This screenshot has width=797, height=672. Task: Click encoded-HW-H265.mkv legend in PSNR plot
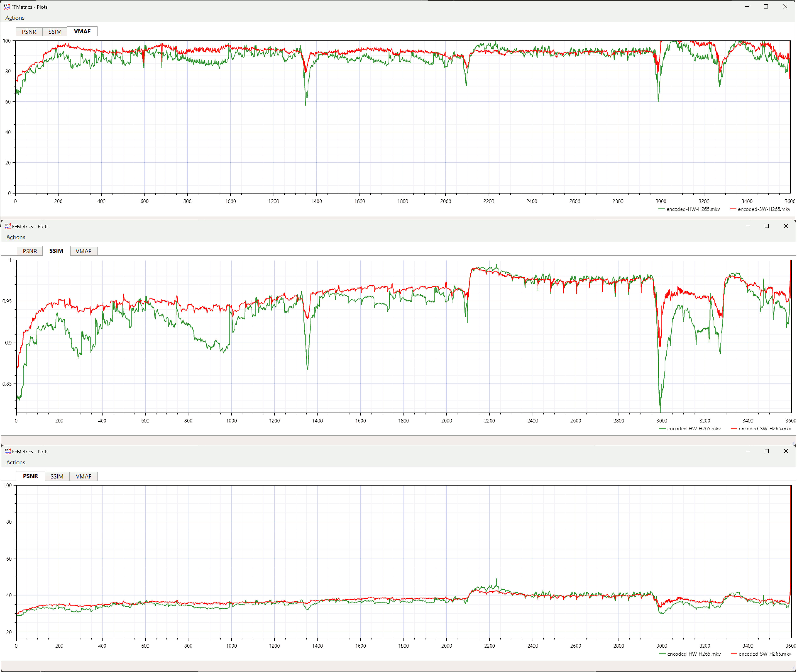point(690,654)
